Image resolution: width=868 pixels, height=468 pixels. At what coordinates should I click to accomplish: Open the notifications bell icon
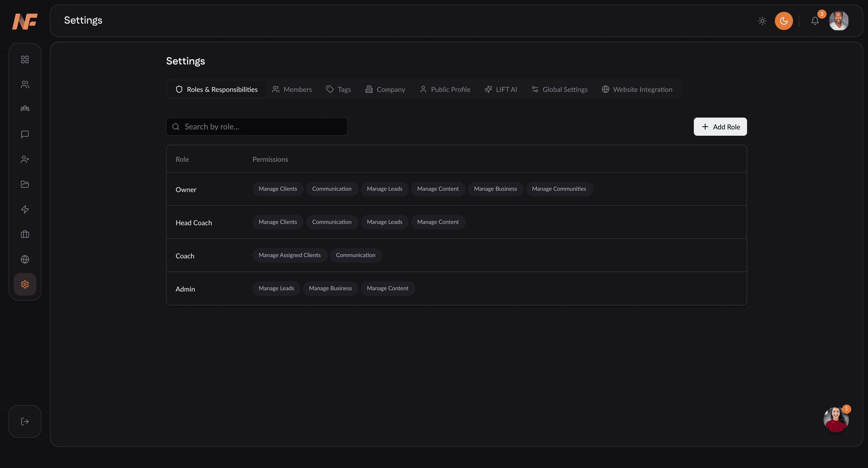coord(815,21)
